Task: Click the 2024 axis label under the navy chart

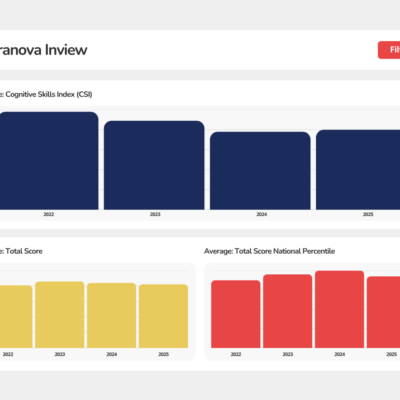Action: pos(262,214)
